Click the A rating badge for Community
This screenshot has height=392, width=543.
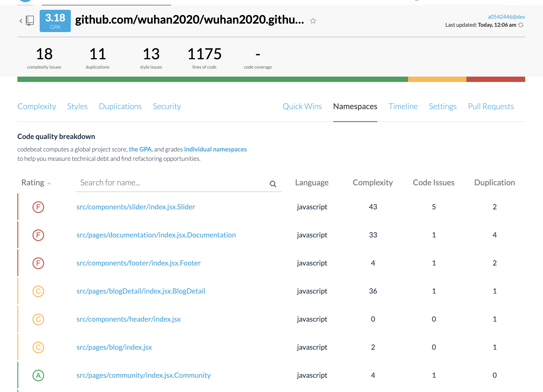[x=38, y=375]
